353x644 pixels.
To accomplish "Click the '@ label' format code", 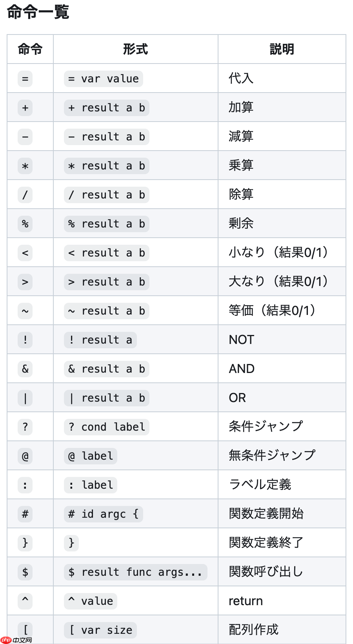I will tap(91, 456).
